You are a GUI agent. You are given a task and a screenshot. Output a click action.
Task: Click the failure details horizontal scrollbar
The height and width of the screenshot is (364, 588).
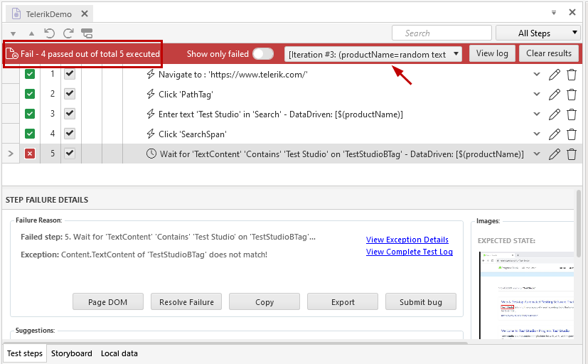(236, 342)
